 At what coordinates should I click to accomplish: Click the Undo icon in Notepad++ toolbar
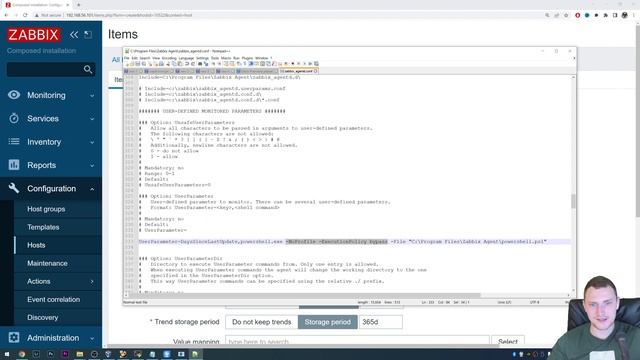click(187, 64)
